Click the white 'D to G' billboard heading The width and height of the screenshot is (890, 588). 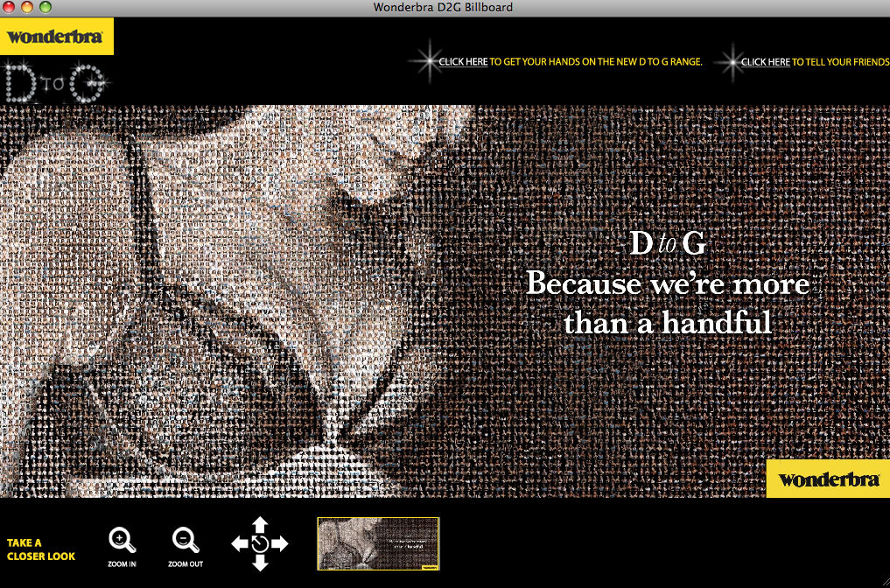668,243
